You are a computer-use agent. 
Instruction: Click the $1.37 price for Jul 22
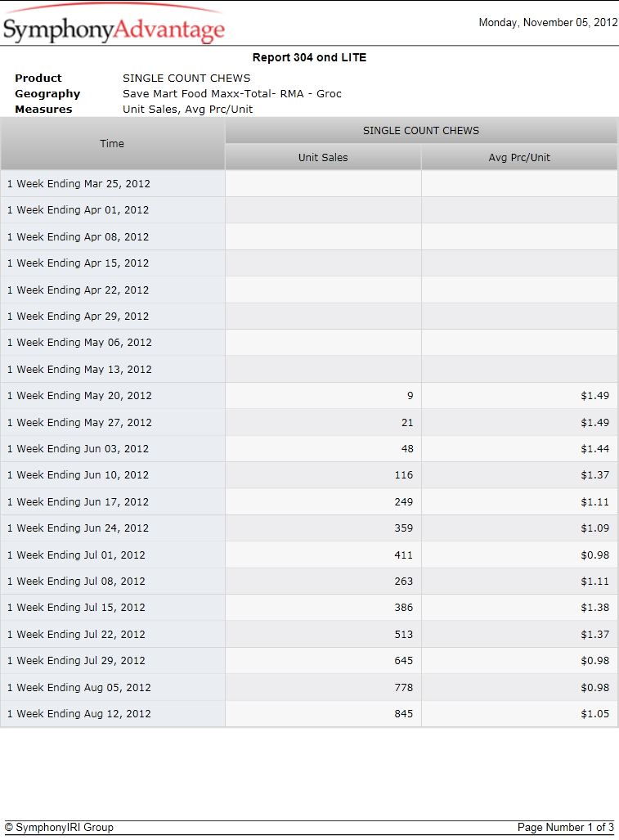(x=595, y=634)
